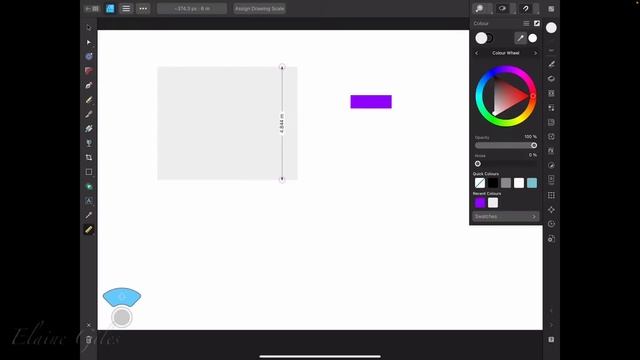Open the Layers studio icon

(551, 79)
